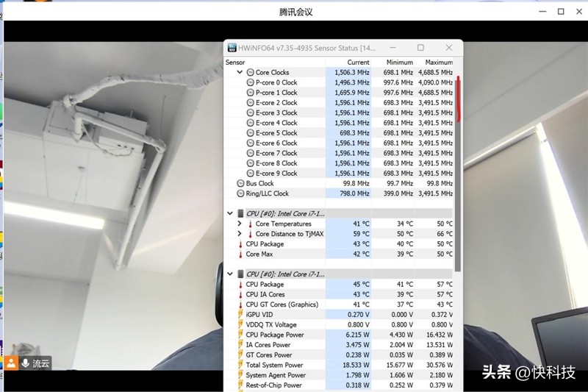Select the E-core 5 Clock row label

tap(276, 133)
